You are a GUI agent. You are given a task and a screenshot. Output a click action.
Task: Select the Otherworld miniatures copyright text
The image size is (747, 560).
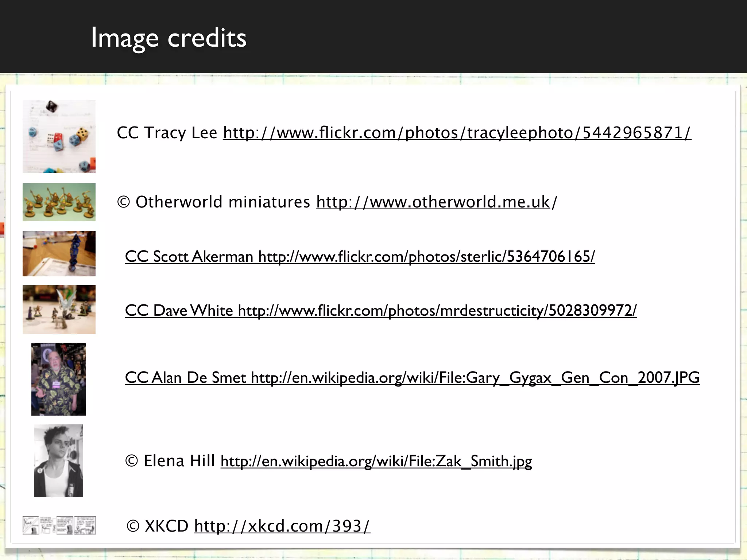tap(214, 202)
